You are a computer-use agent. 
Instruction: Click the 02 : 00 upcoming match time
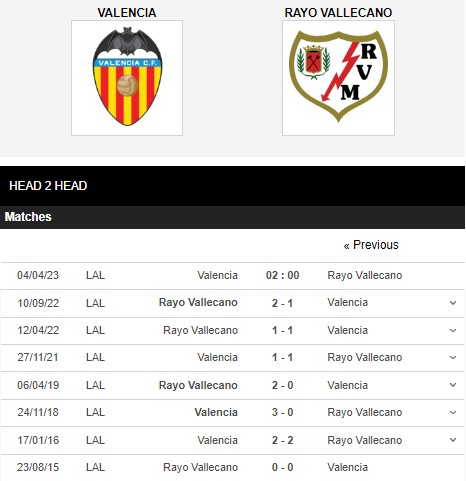tap(282, 275)
